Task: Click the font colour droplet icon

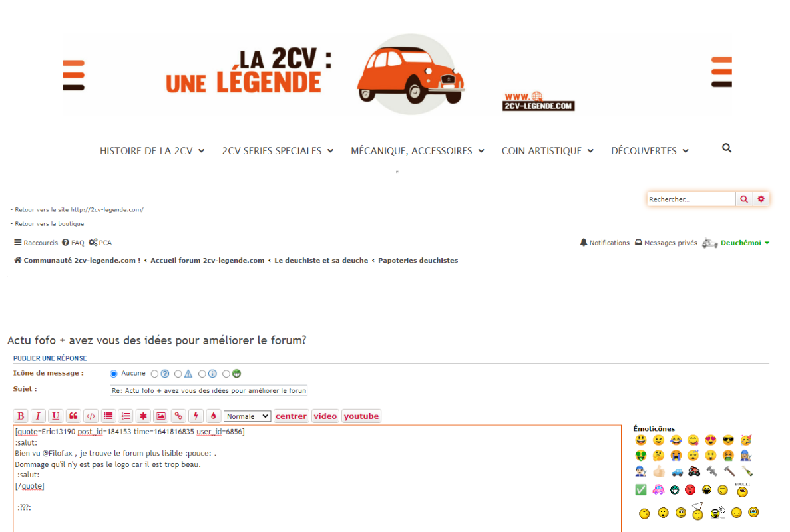Action: [x=213, y=416]
